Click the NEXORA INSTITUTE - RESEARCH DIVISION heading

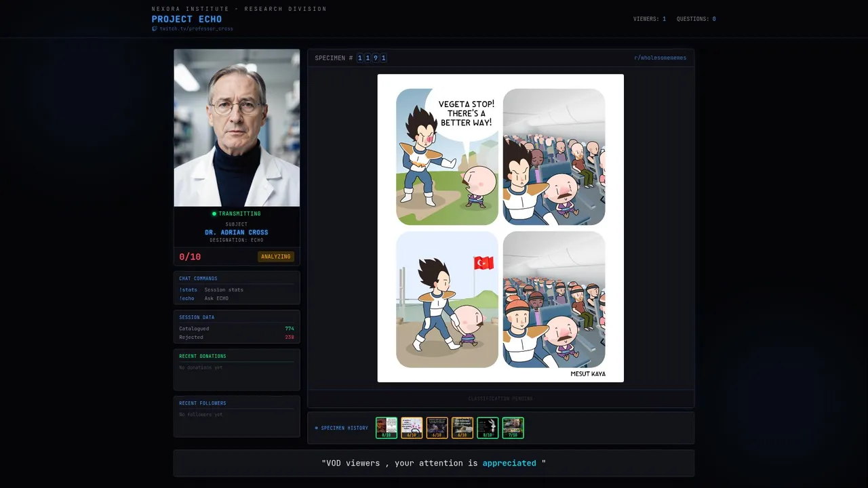coord(239,9)
